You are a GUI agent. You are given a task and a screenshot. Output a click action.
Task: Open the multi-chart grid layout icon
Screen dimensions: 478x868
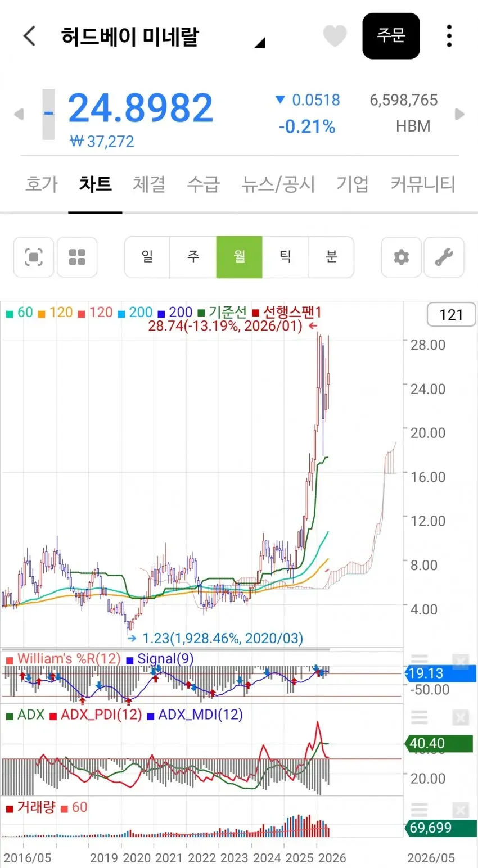(x=77, y=257)
